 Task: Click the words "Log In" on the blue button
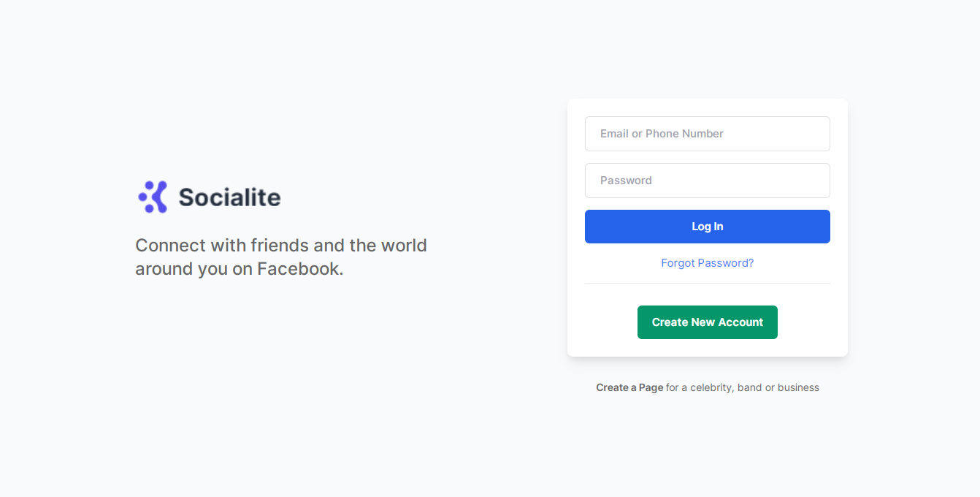point(707,227)
